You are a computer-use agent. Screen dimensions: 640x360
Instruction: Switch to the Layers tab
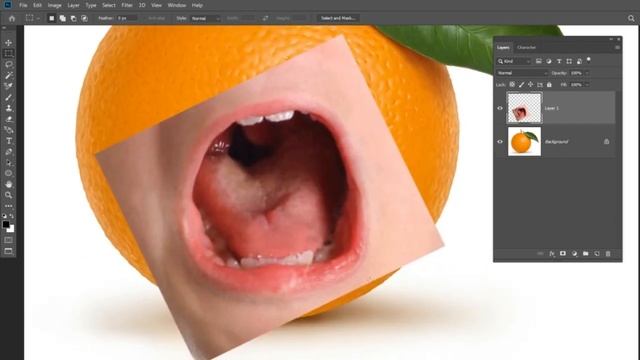pos(503,47)
